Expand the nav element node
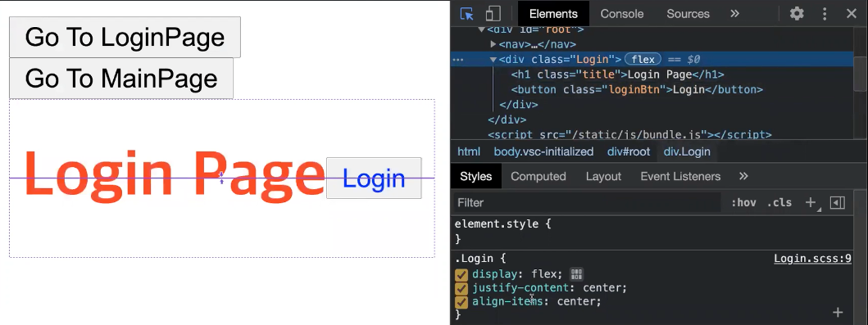This screenshot has height=325, width=868. pyautogui.click(x=493, y=44)
